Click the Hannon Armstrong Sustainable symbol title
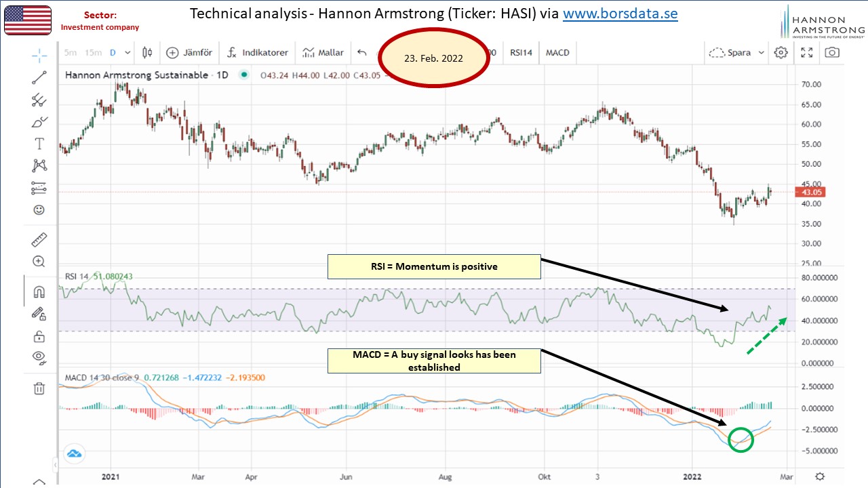This screenshot has height=488, width=868. click(146, 75)
